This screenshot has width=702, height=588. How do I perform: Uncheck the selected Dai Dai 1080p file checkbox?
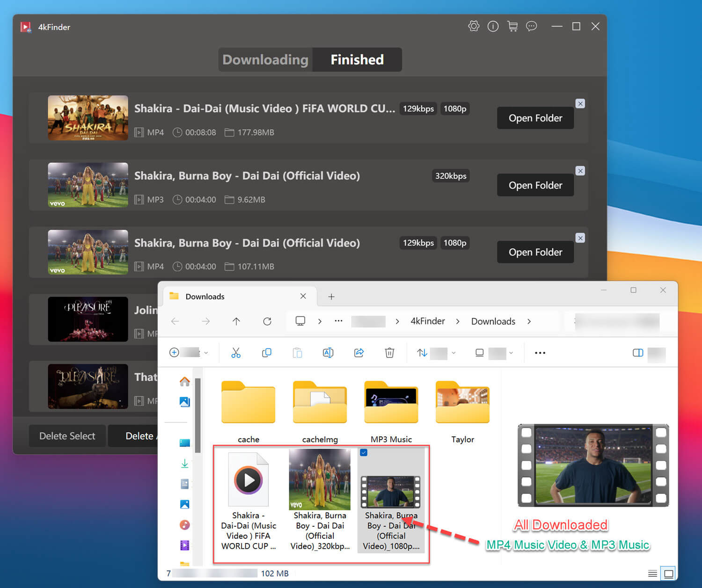tap(364, 452)
